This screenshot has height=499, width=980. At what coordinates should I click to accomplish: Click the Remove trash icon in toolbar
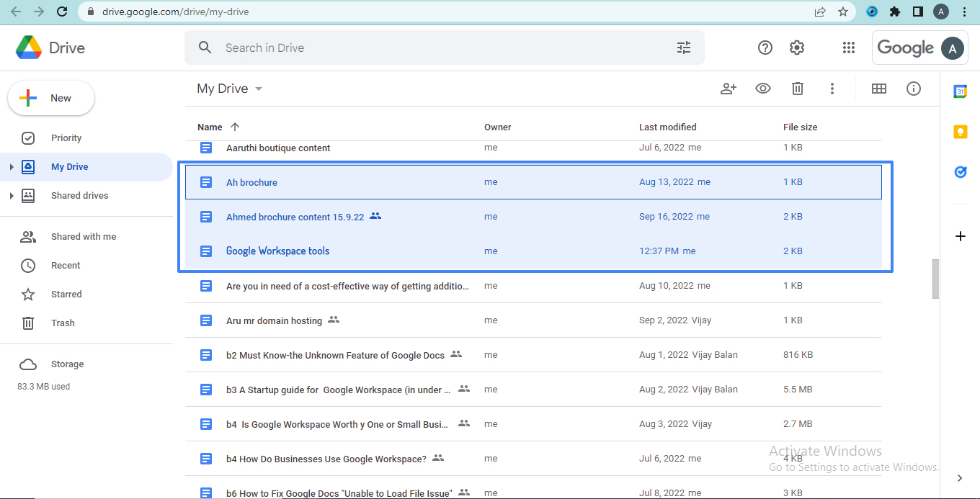click(x=798, y=89)
